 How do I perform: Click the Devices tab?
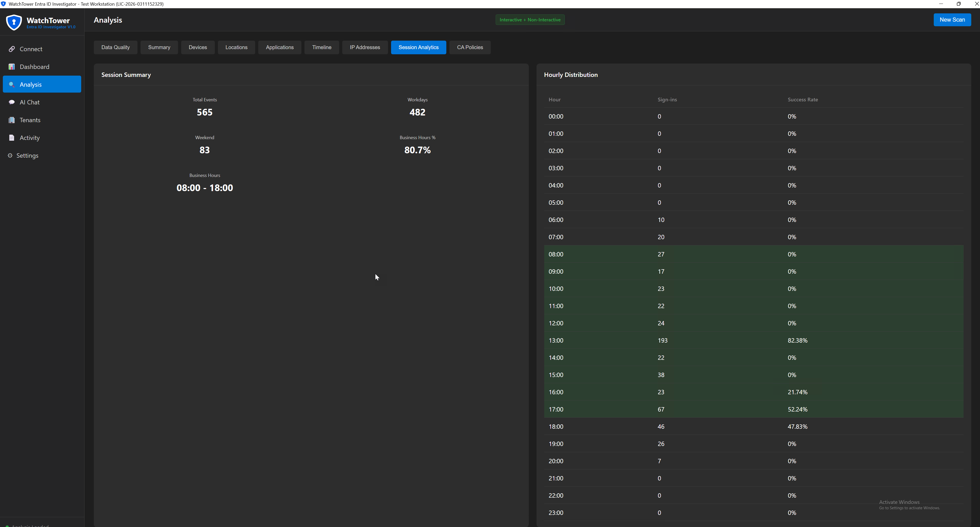pyautogui.click(x=198, y=47)
